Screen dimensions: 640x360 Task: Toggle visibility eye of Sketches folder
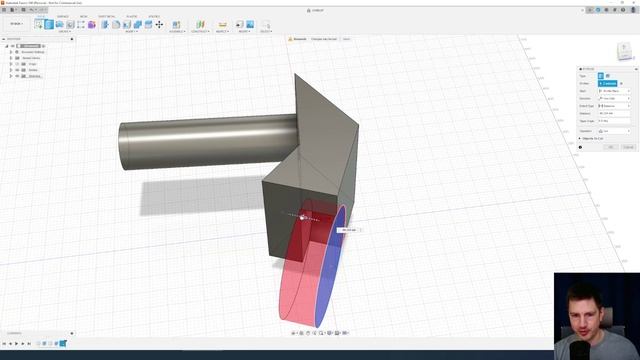click(x=17, y=76)
